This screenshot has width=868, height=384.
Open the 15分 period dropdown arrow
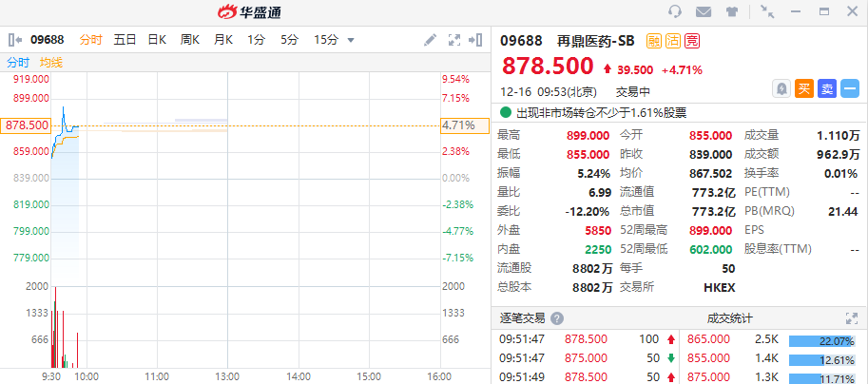click(x=351, y=40)
